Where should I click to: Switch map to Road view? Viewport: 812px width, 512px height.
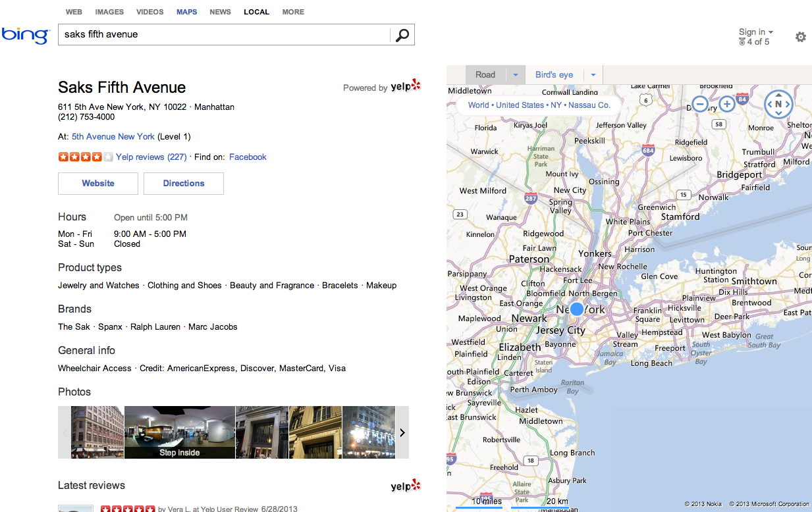click(x=485, y=75)
